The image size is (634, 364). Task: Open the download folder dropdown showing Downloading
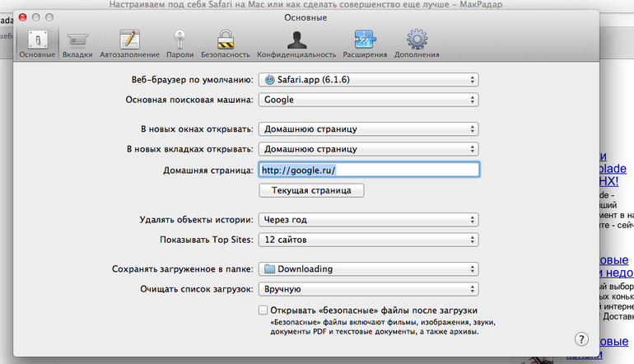click(x=369, y=269)
